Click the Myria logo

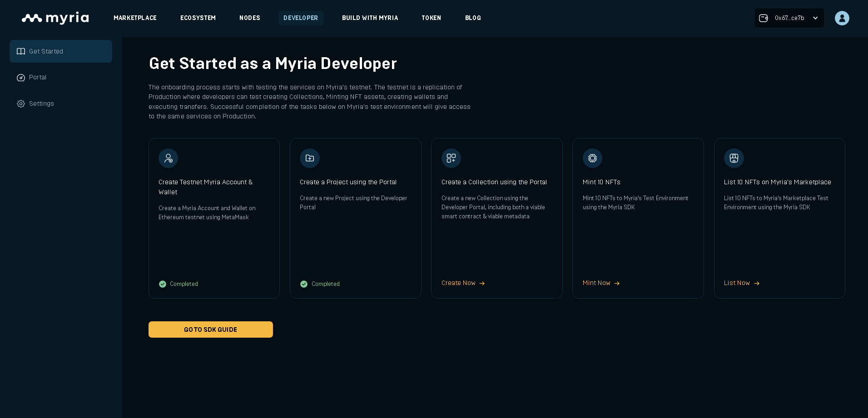coord(55,18)
